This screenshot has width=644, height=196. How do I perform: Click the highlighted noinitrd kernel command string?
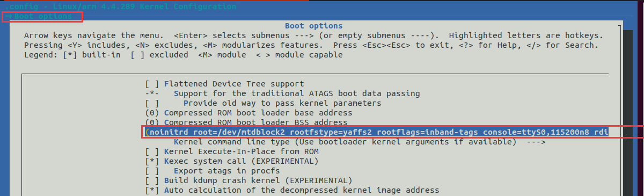[377, 132]
